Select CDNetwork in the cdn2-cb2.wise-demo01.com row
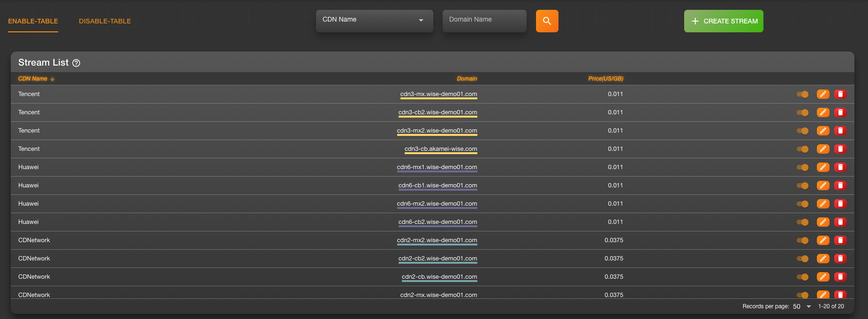The width and height of the screenshot is (868, 319). 34,259
